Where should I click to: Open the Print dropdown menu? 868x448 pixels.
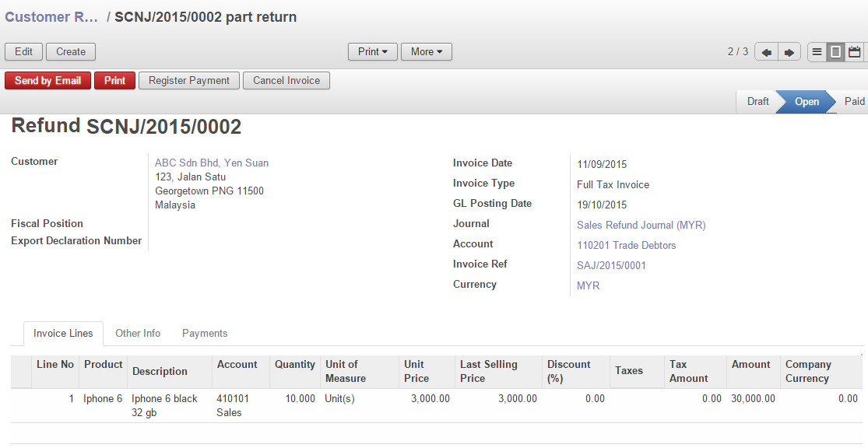coord(372,51)
